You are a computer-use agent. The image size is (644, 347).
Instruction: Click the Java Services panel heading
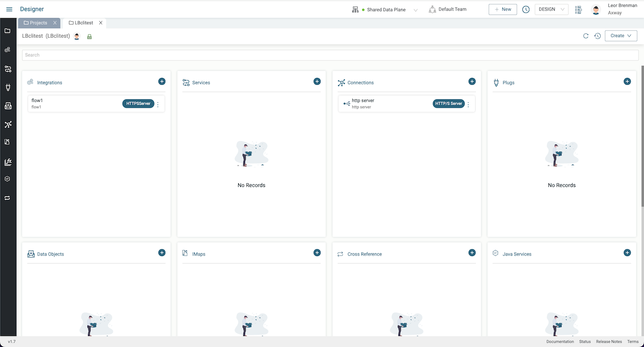coord(517,254)
